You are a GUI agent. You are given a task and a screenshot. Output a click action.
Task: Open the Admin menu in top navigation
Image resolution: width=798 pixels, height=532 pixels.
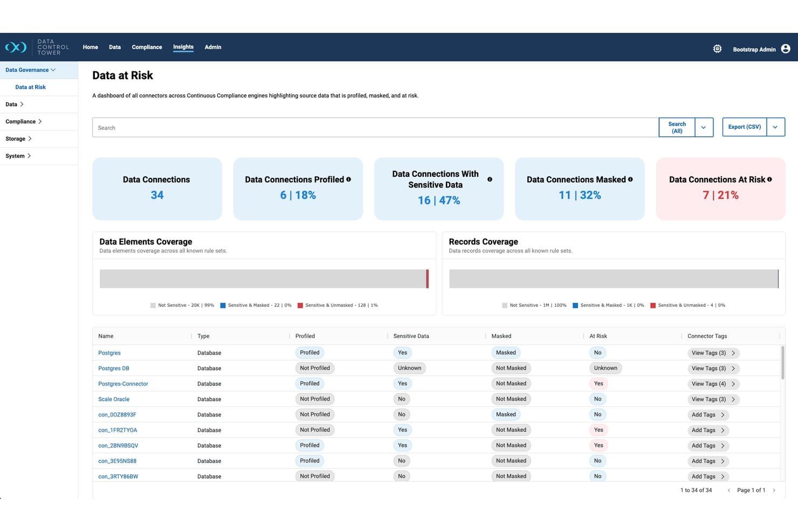213,47
